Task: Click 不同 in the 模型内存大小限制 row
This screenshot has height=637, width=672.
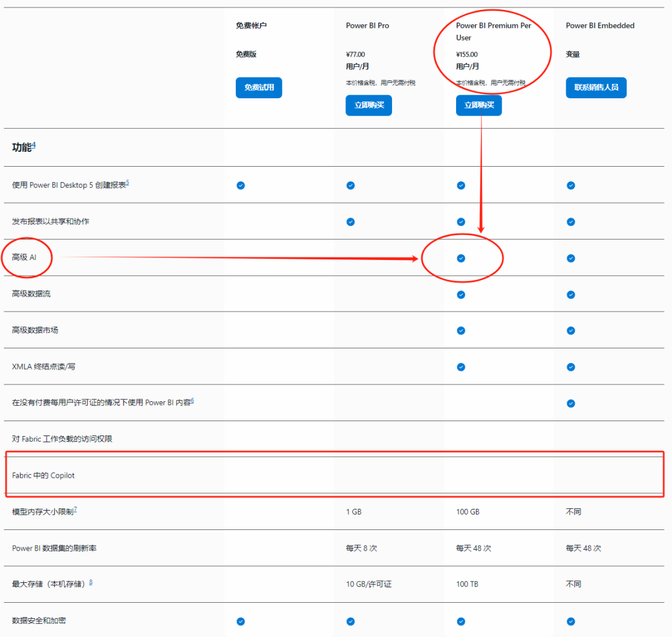Action: (x=574, y=512)
